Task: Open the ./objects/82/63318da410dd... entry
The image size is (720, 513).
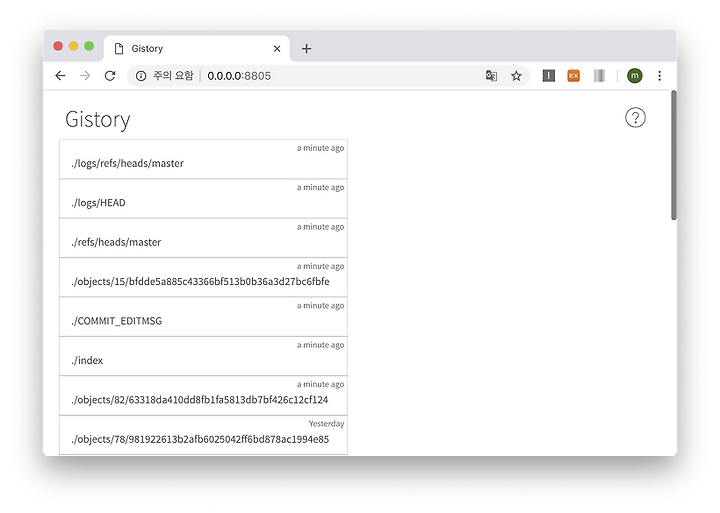Action: (x=203, y=396)
